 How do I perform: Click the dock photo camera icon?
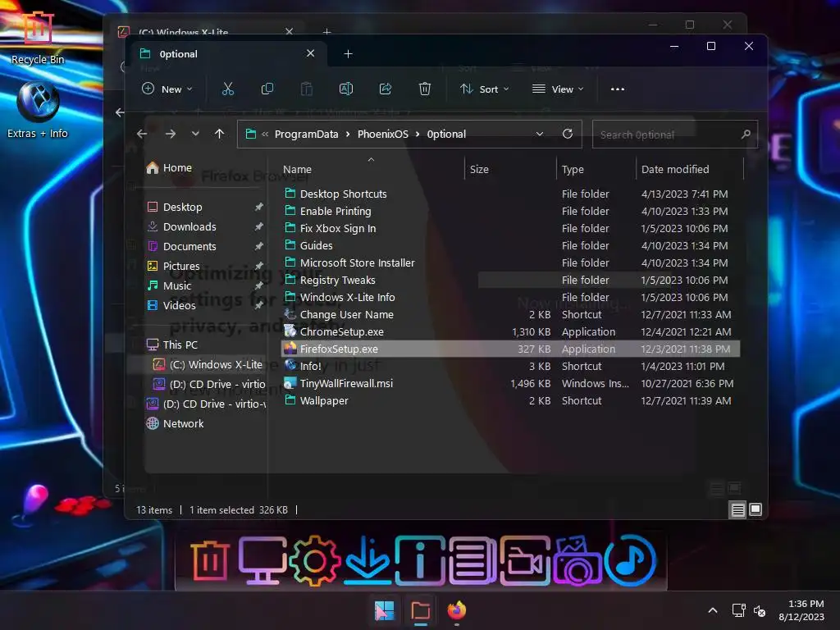pos(577,561)
